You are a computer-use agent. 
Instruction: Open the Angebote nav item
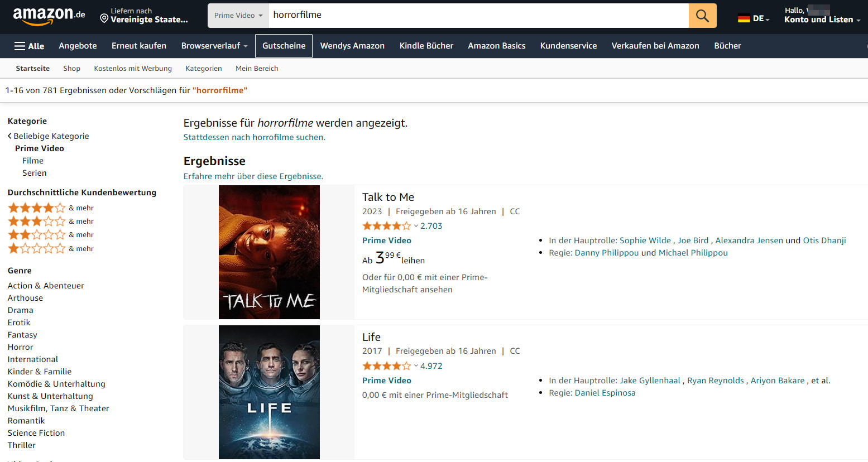[78, 46]
